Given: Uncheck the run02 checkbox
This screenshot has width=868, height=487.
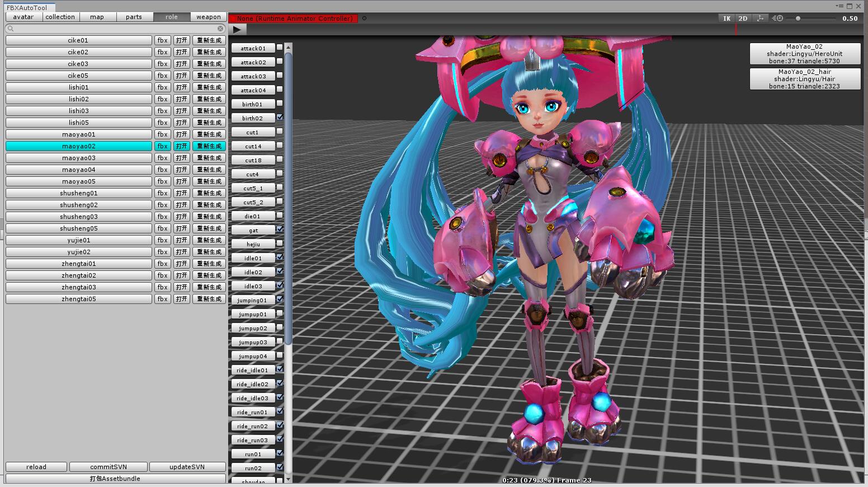Looking at the screenshot, I should click(x=280, y=467).
